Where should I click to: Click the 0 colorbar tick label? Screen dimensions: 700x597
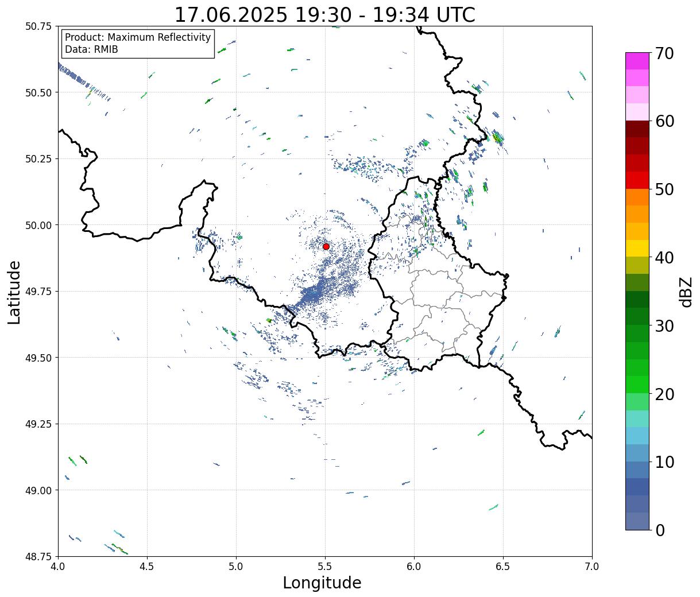click(x=660, y=530)
